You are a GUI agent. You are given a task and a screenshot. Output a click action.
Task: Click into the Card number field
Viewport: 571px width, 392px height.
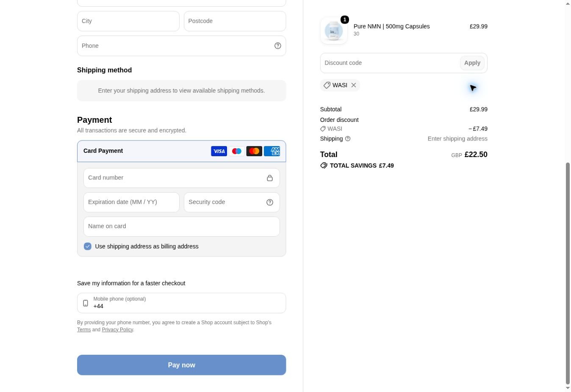point(181,178)
